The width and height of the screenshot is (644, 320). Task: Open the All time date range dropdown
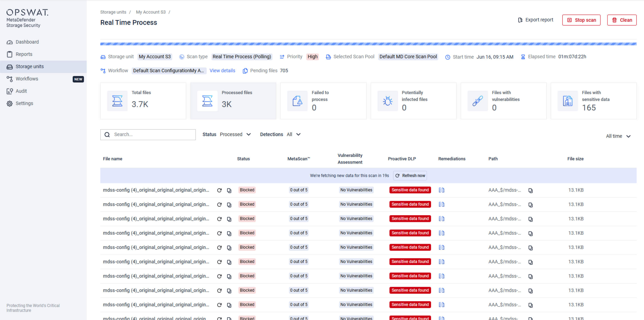click(618, 136)
